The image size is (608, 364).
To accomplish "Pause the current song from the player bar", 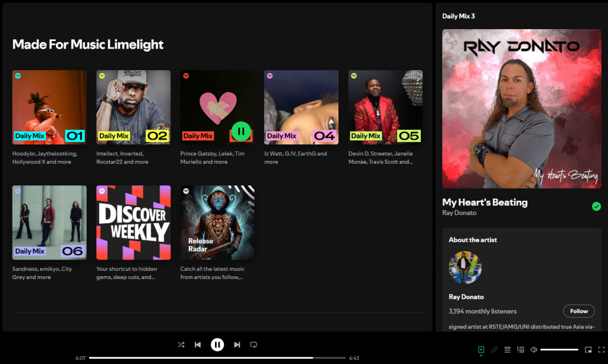I will tap(217, 344).
